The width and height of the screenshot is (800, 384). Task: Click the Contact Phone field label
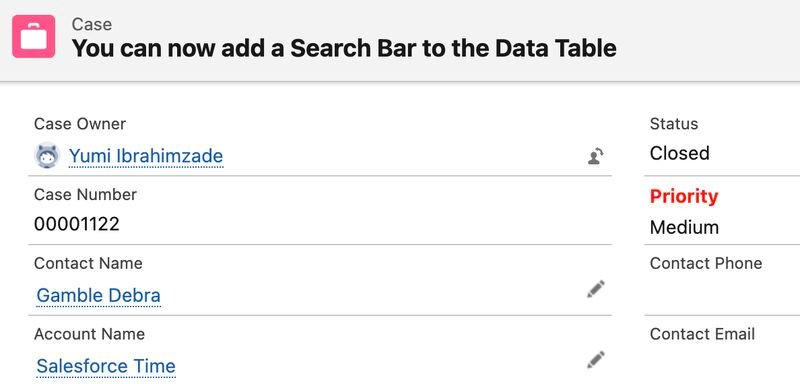coord(706,263)
